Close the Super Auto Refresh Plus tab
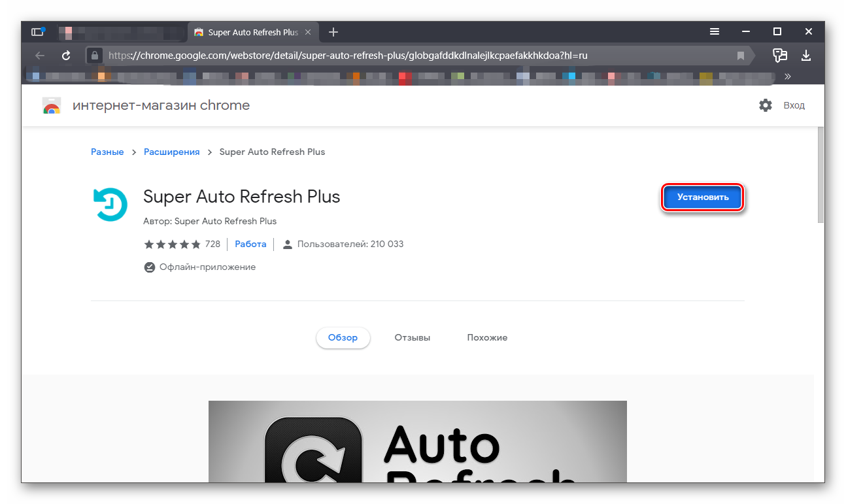 tap(308, 32)
